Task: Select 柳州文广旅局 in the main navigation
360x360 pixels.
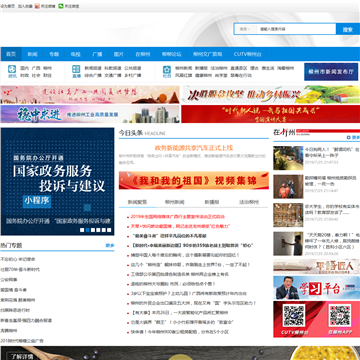Action: click(x=207, y=54)
